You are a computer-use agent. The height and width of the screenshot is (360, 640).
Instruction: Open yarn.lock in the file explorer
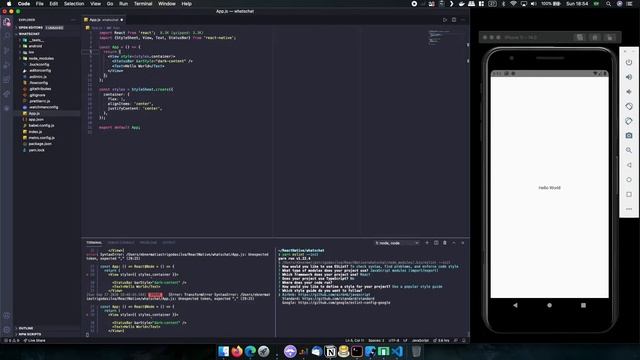36,150
